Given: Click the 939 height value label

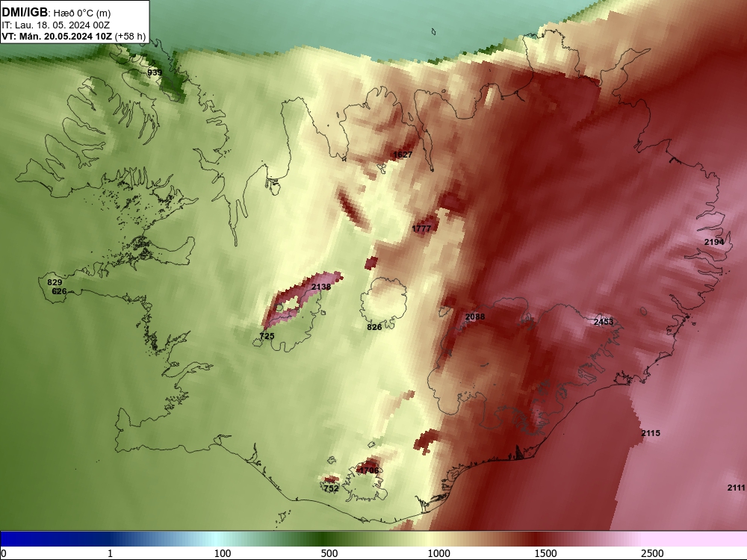Looking at the screenshot, I should [155, 72].
